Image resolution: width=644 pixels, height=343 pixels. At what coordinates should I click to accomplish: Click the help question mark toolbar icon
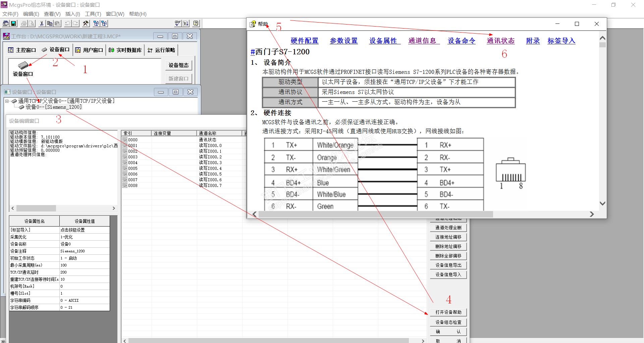(x=196, y=23)
